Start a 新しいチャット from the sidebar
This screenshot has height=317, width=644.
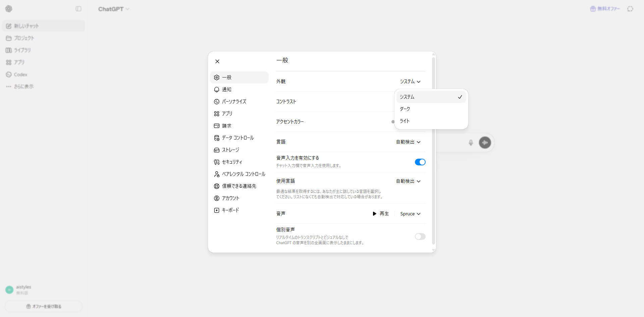[x=44, y=26]
